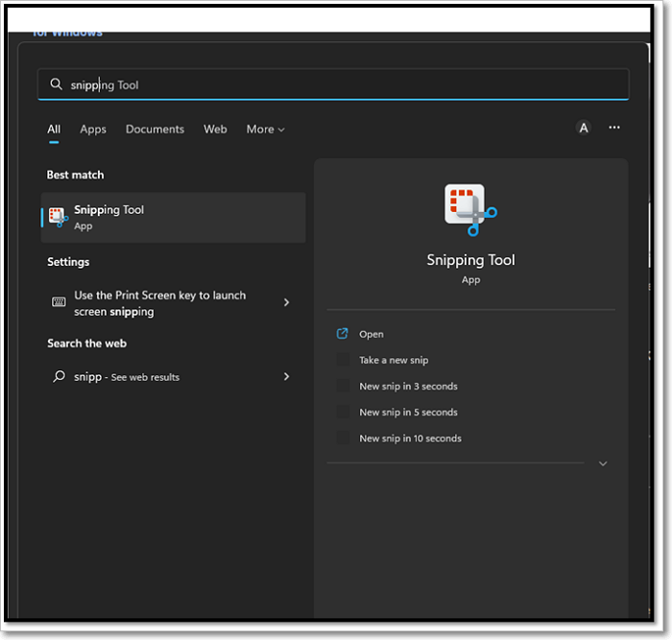This screenshot has width=672, height=640.
Task: Select New snip in 5 seconds
Action: tap(408, 412)
